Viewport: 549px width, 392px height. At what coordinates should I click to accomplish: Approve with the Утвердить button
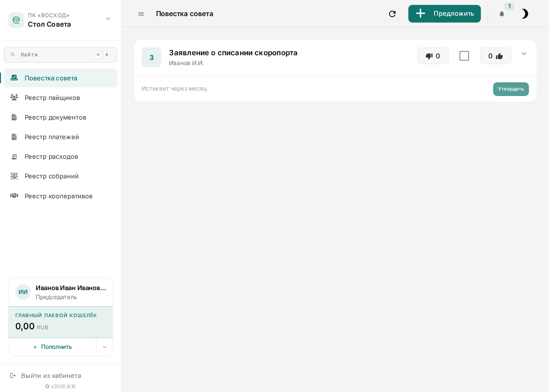pyautogui.click(x=511, y=89)
